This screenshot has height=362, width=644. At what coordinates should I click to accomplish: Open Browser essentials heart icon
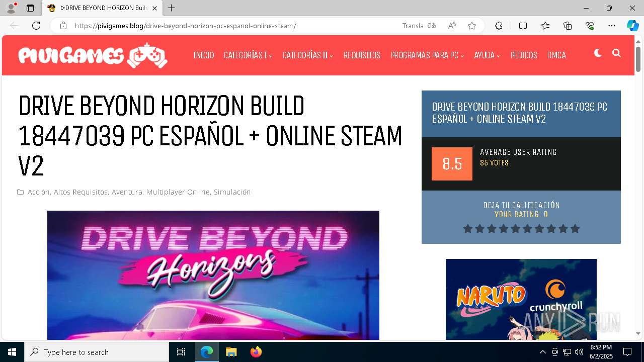[x=590, y=26]
